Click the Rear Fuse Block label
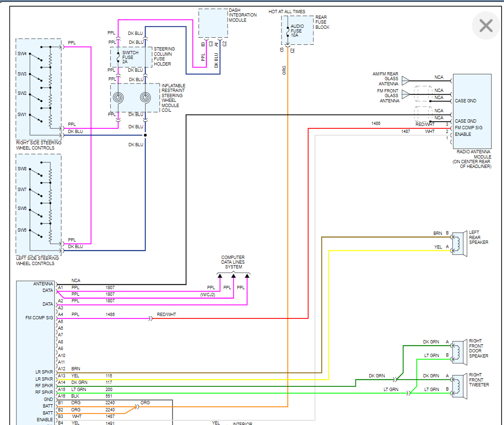The image size is (504, 425). 322,22
